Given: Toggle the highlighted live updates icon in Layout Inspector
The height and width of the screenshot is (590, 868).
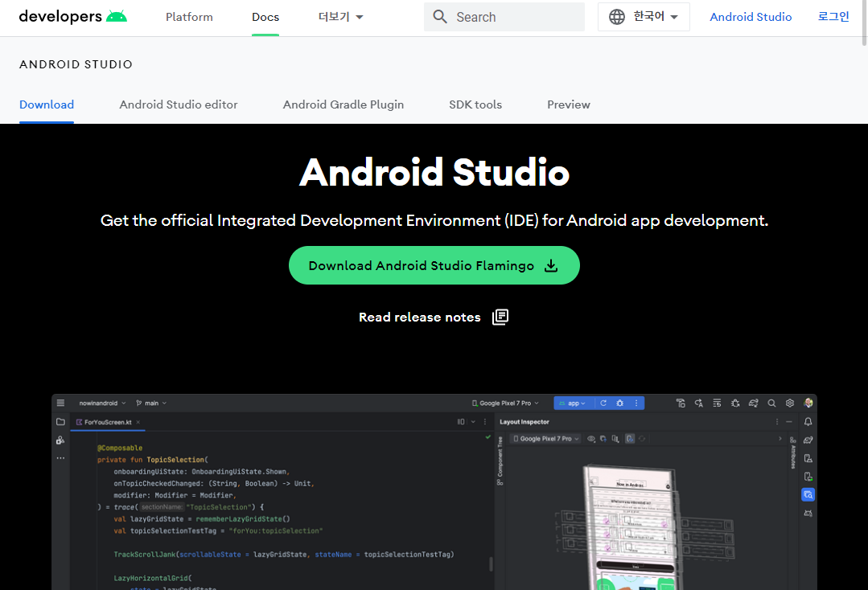Looking at the screenshot, I should point(630,439).
